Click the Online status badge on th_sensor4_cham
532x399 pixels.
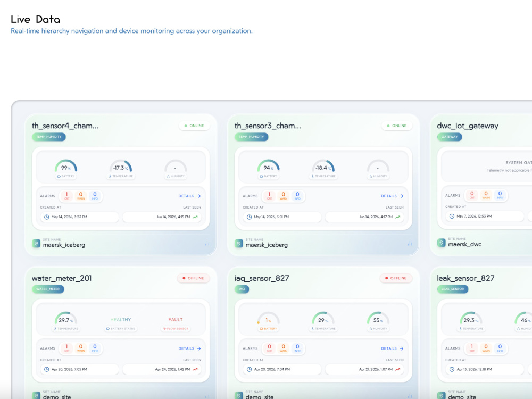[194, 126]
